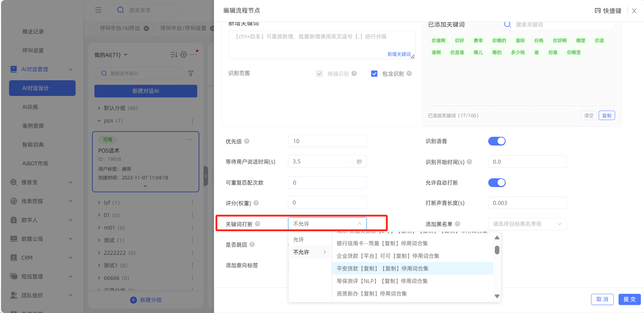Turn off the 允许自动打断 switch
The image size is (644, 313).
click(x=497, y=182)
